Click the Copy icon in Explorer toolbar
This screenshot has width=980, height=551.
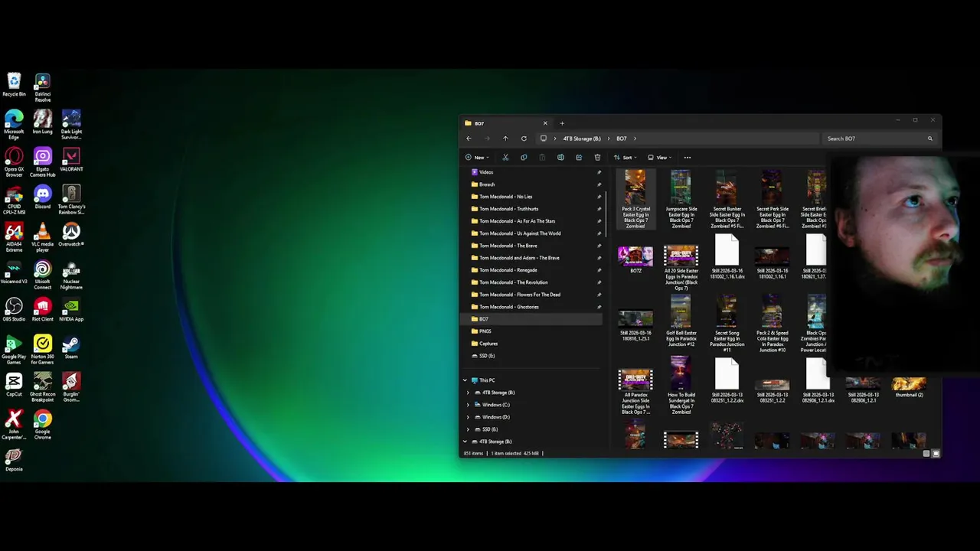pyautogui.click(x=524, y=158)
